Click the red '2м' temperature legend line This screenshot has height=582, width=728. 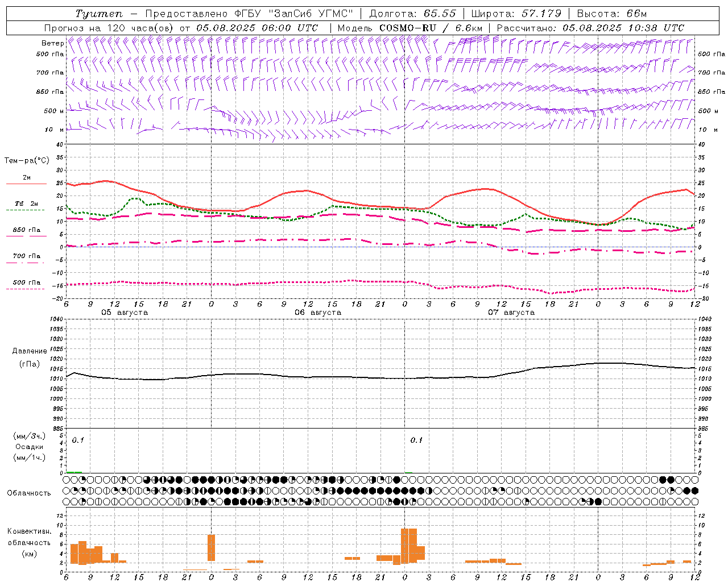click(26, 184)
